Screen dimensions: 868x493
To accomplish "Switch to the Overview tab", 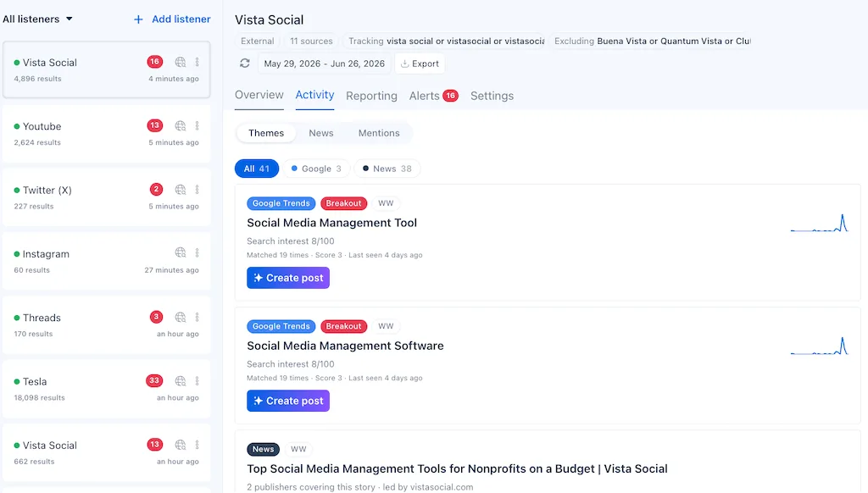I will (x=259, y=95).
